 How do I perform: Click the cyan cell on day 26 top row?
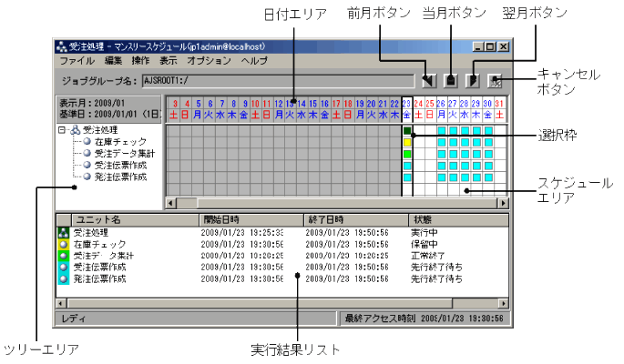coord(442,131)
